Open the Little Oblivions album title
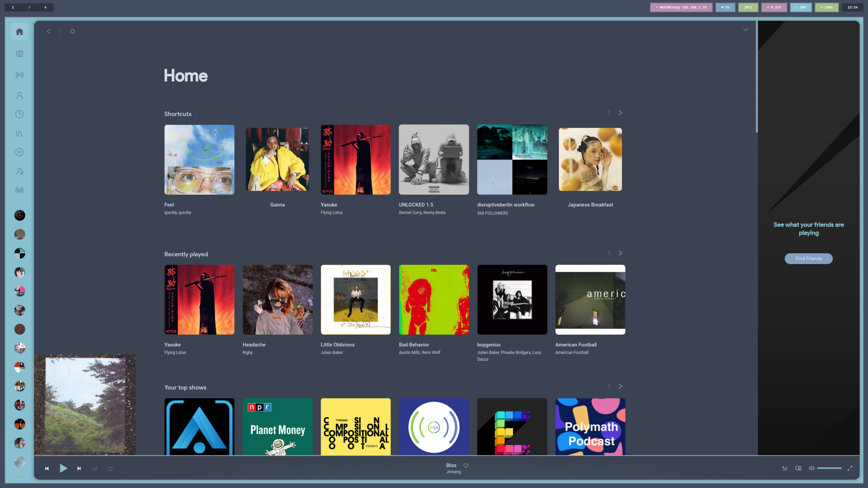Screen dimensions: 868x488 coord(337,345)
